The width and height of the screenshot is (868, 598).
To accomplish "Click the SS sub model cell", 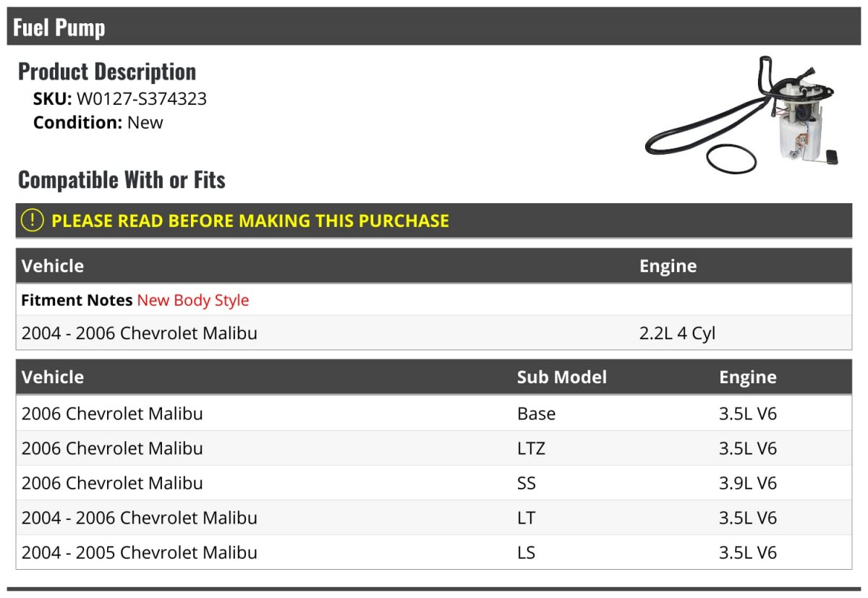I will [527, 483].
